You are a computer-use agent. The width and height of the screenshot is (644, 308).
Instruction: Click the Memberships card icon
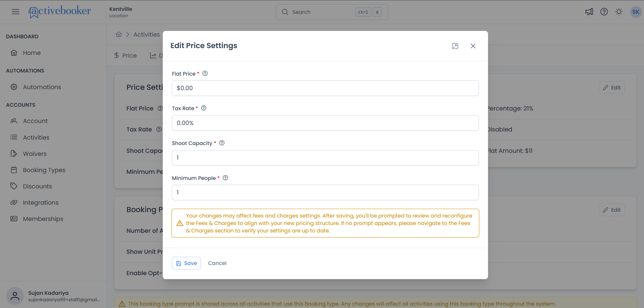pos(14,219)
